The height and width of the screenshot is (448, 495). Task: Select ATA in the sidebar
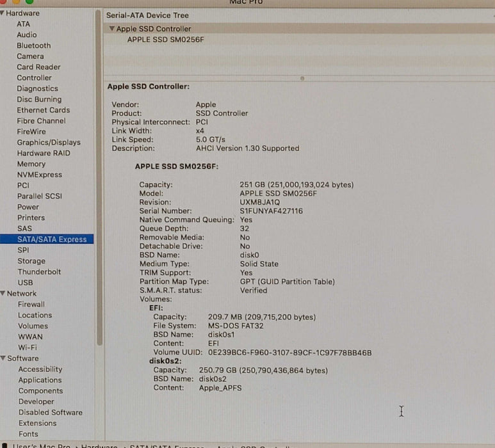[23, 24]
